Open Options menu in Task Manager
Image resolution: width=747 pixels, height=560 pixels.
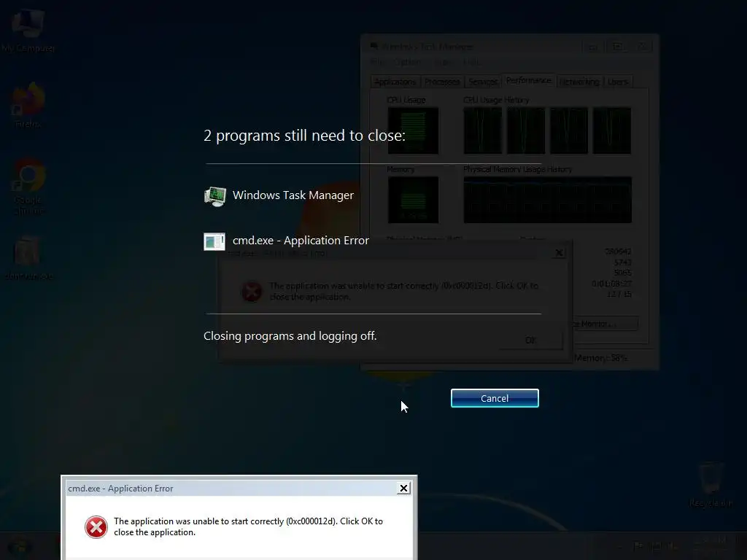[x=407, y=62]
